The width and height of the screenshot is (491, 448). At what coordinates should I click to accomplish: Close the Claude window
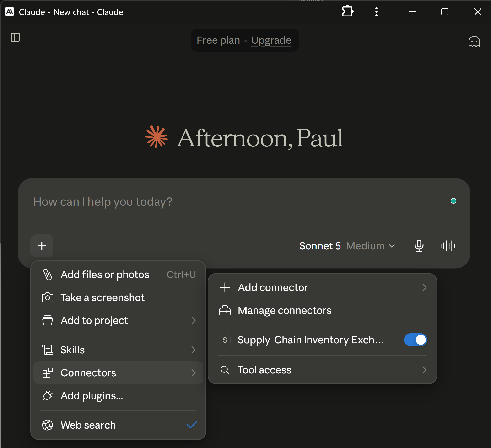pyautogui.click(x=478, y=12)
